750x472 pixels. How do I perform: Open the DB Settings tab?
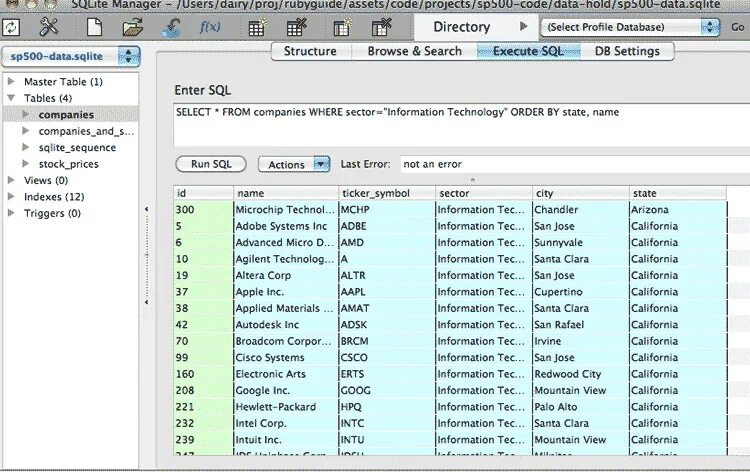point(627,51)
